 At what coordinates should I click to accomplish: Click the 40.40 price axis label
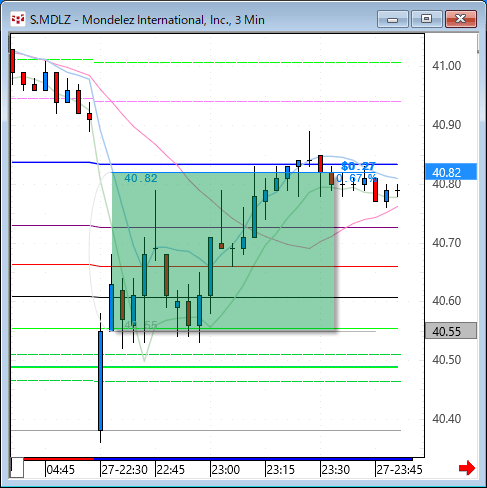pos(447,419)
